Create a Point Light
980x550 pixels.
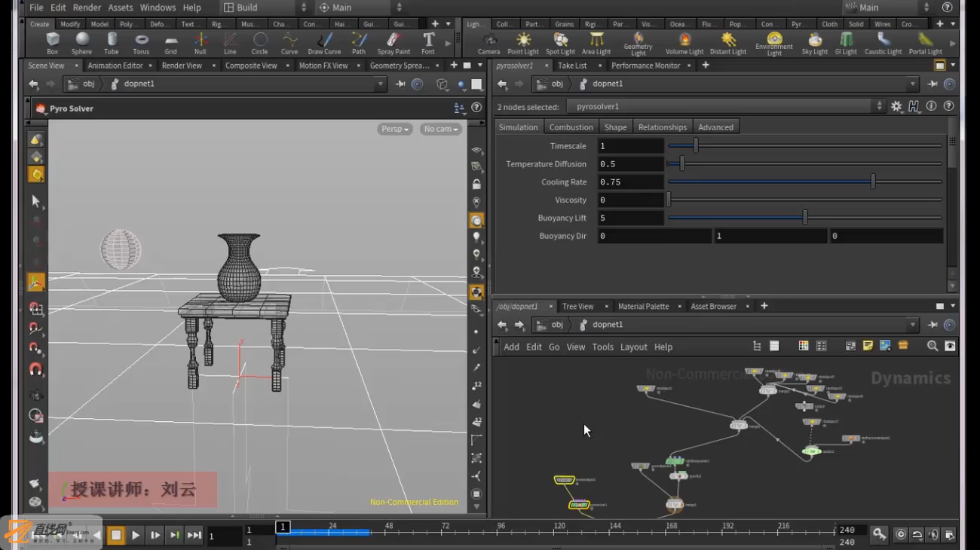pyautogui.click(x=523, y=43)
